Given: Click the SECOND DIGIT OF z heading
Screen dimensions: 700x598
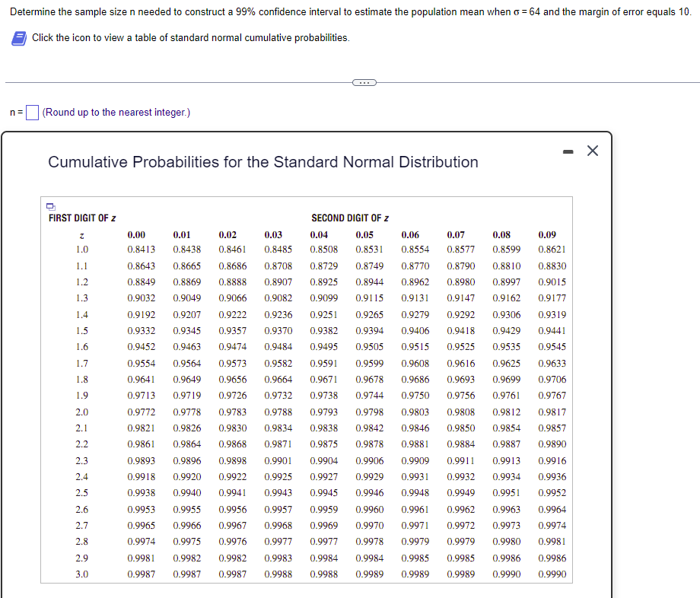Looking at the screenshot, I should click(350, 218).
